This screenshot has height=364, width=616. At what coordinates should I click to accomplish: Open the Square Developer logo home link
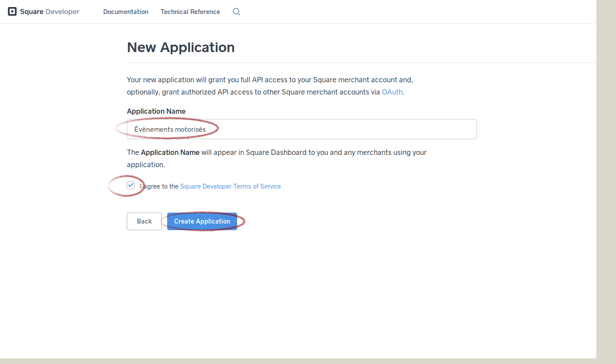pyautogui.click(x=44, y=12)
